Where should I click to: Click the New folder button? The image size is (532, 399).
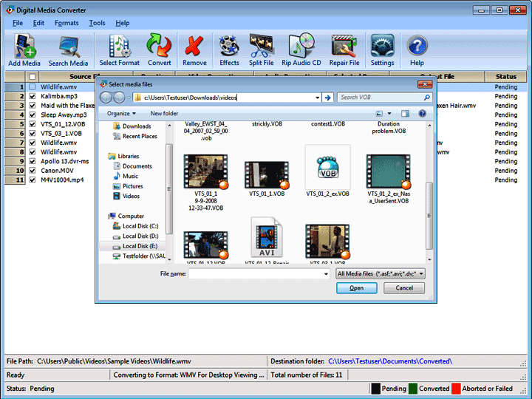point(164,113)
